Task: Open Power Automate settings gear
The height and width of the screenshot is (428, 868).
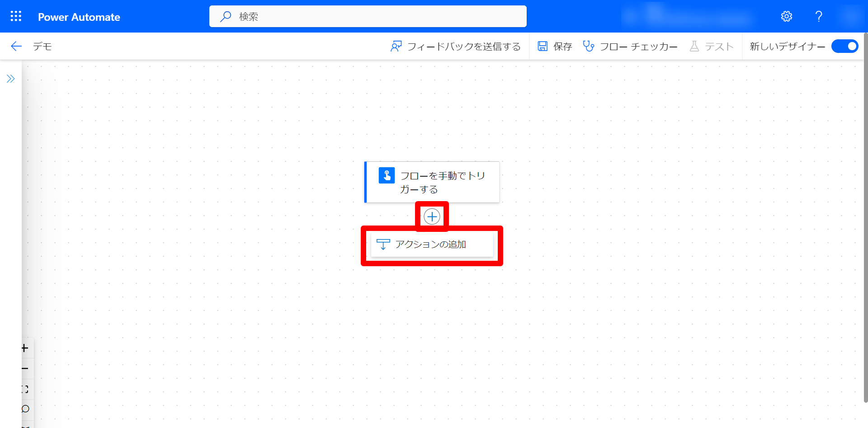Action: click(786, 16)
